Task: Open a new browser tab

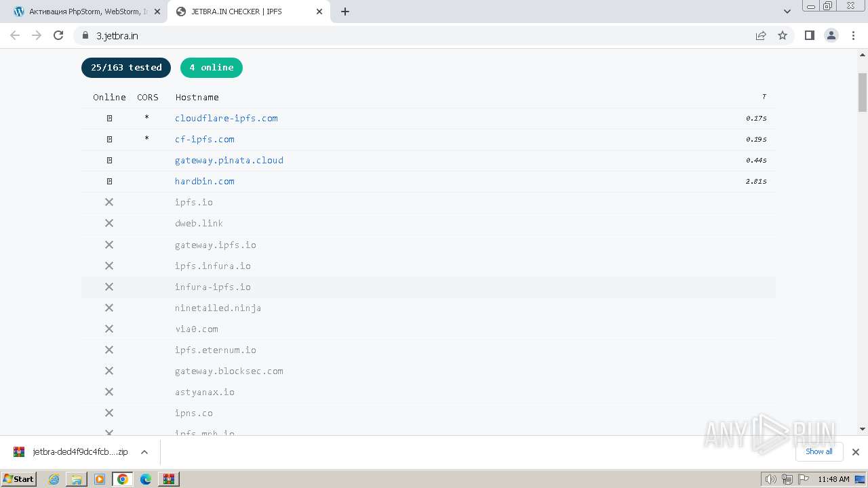Action: (x=345, y=12)
